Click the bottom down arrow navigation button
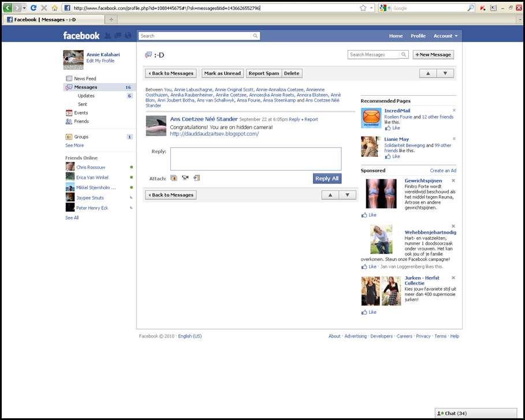The width and height of the screenshot is (525, 420). click(x=347, y=195)
